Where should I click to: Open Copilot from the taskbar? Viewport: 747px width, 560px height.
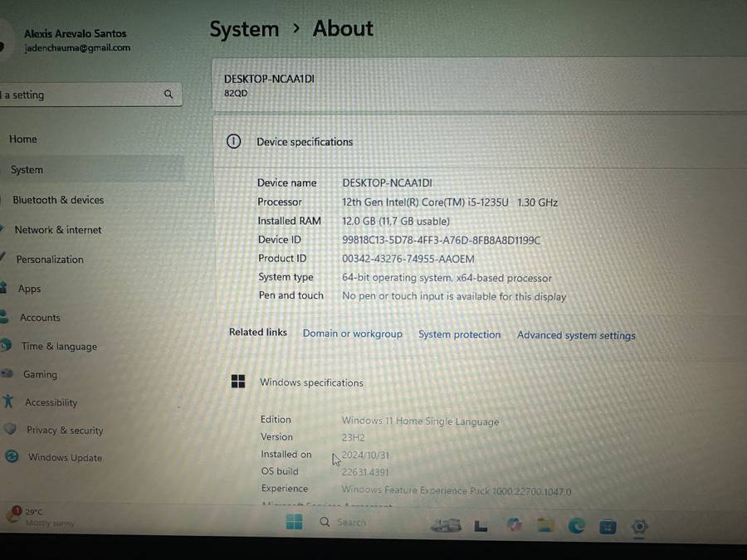(515, 525)
